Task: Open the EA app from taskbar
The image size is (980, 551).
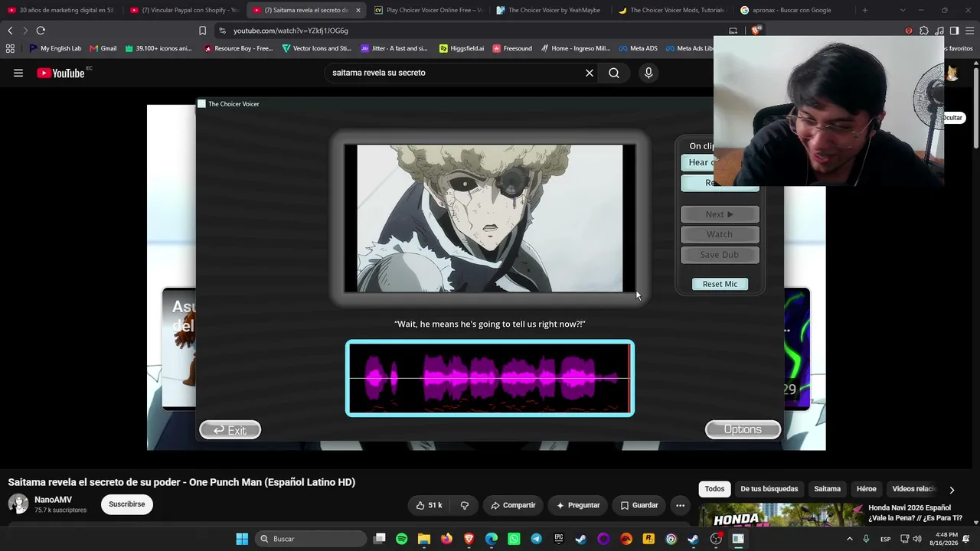Action: tap(626, 539)
